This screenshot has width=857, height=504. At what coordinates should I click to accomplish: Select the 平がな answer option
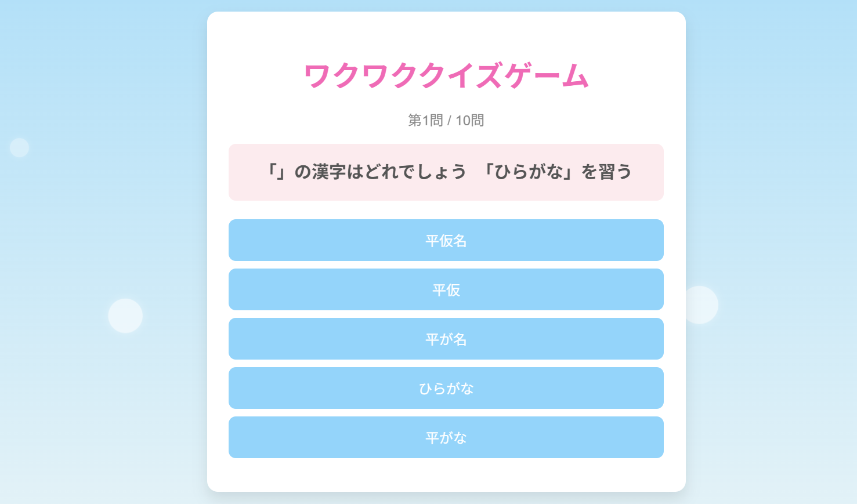pyautogui.click(x=446, y=437)
